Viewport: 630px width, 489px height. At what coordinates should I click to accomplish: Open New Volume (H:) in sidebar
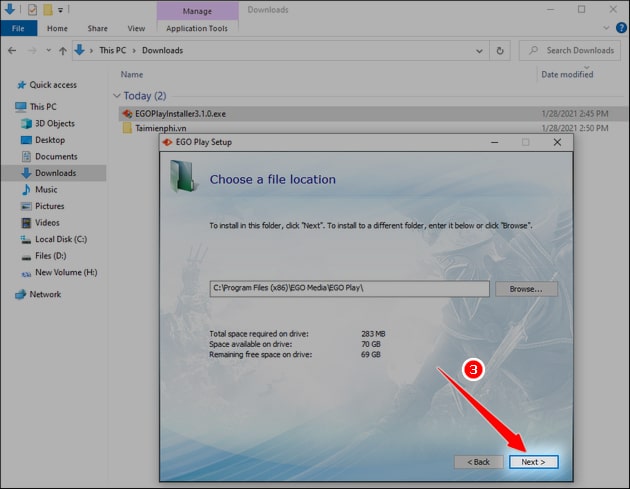[66, 272]
